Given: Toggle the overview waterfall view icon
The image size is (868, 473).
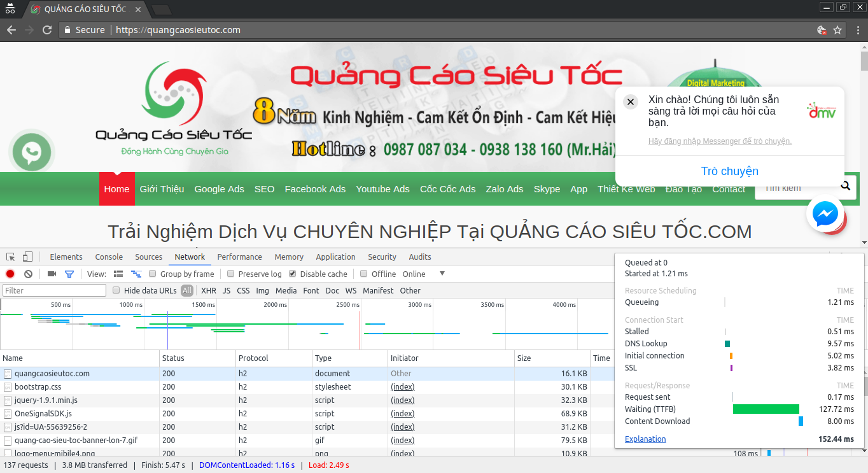Looking at the screenshot, I should click(136, 274).
